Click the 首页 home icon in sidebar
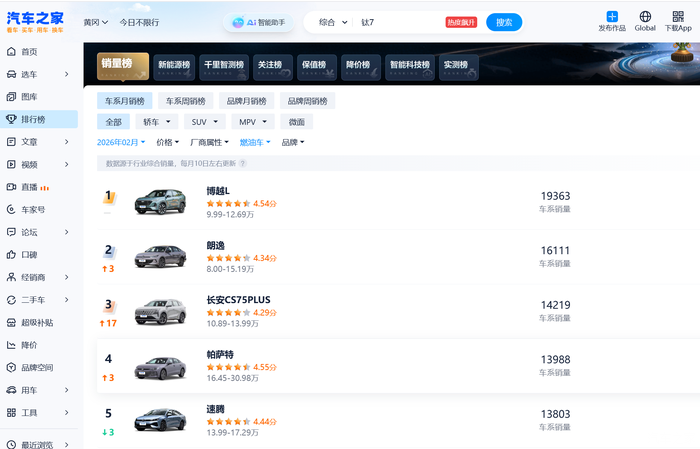The width and height of the screenshot is (700, 449). coord(11,51)
